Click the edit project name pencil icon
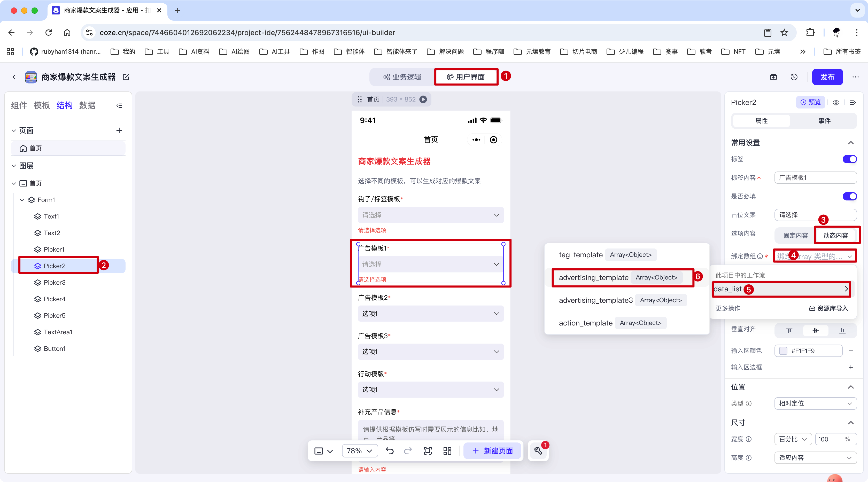The width and height of the screenshot is (868, 482). click(x=126, y=77)
